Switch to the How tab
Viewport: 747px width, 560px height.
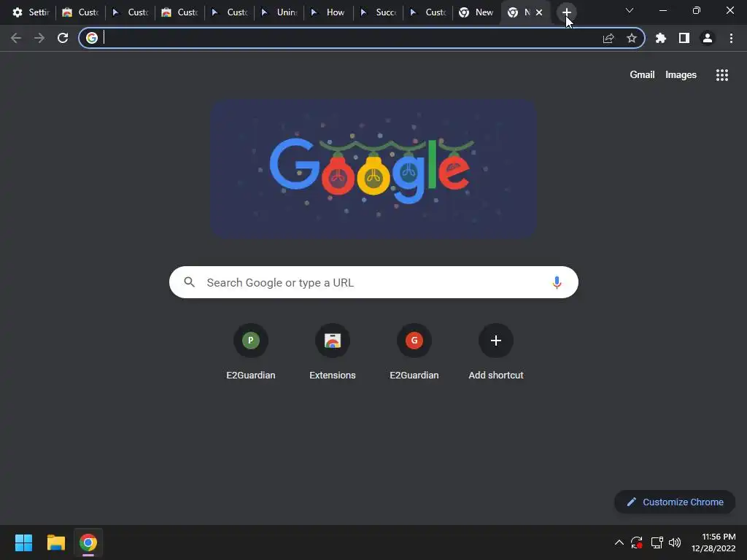click(x=329, y=12)
